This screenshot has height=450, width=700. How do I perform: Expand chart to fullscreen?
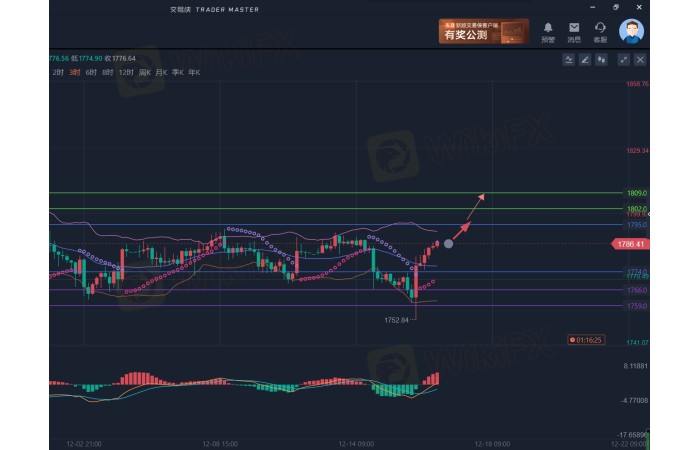click(x=624, y=60)
